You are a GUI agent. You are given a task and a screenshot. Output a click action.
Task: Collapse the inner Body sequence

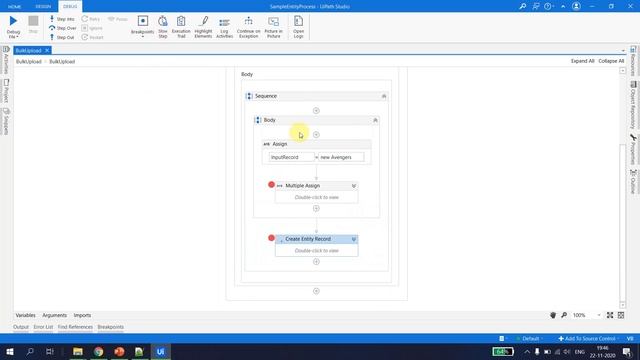(x=375, y=120)
